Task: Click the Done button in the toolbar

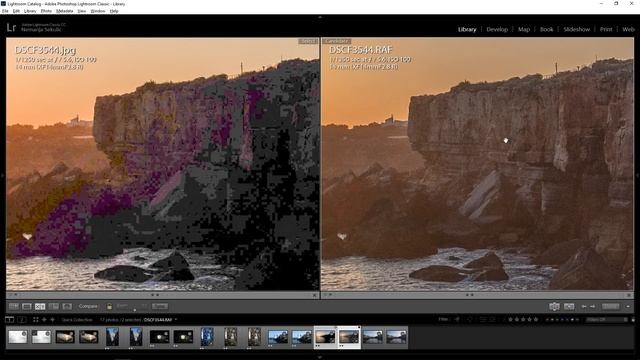Action: point(611,306)
